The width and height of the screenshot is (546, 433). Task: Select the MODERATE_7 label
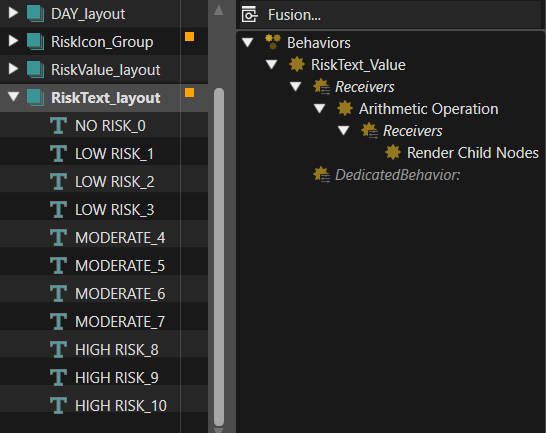[x=120, y=322]
